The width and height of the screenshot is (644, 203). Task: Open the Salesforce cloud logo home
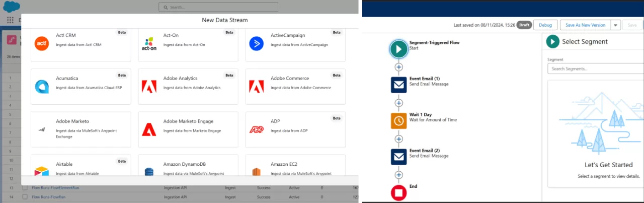coord(11,7)
